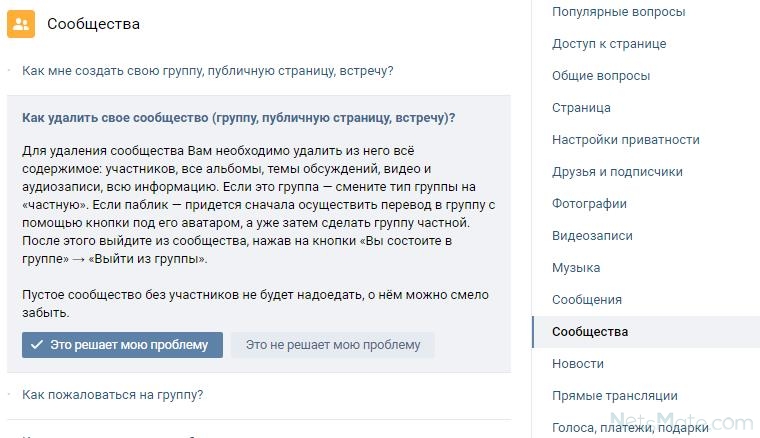Collapse the question about deleting your community
Viewport: 760px width, 438px height.
click(x=238, y=118)
